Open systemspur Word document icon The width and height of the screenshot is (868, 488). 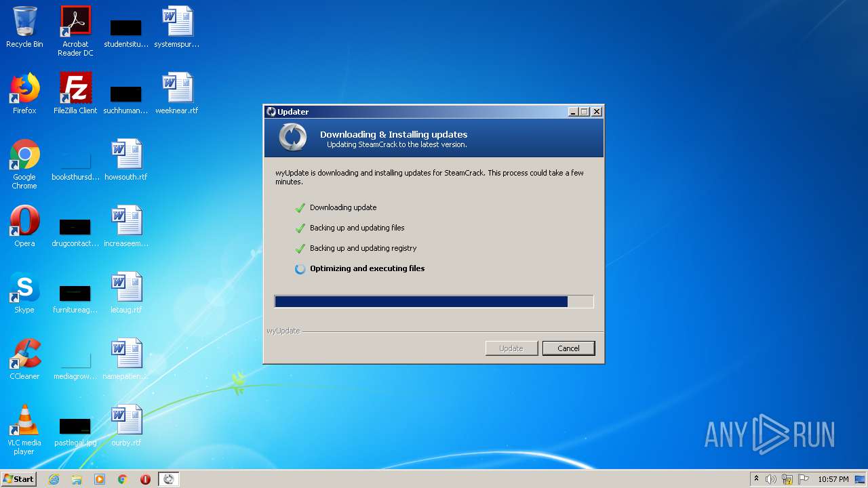[x=177, y=27]
